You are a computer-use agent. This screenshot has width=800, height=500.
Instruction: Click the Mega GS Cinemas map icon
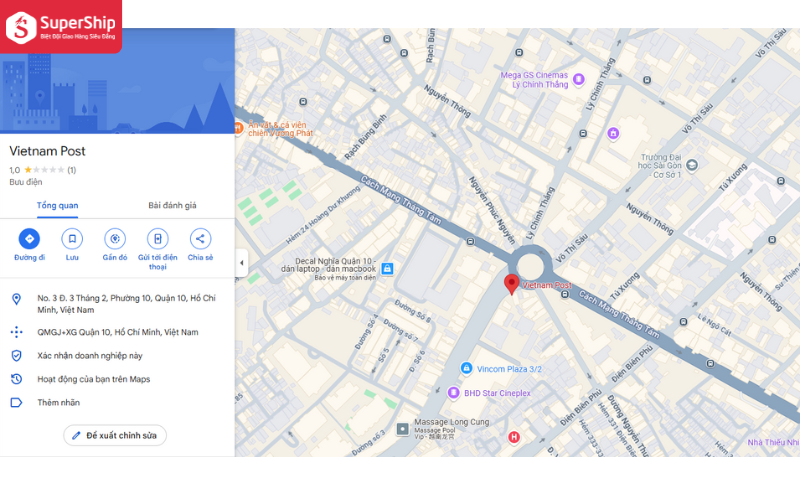pyautogui.click(x=578, y=79)
